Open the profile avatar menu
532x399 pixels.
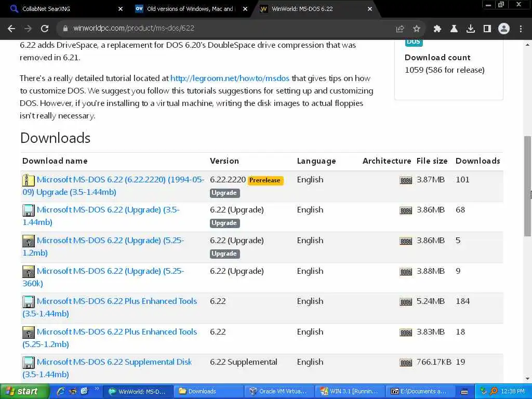coord(504,29)
